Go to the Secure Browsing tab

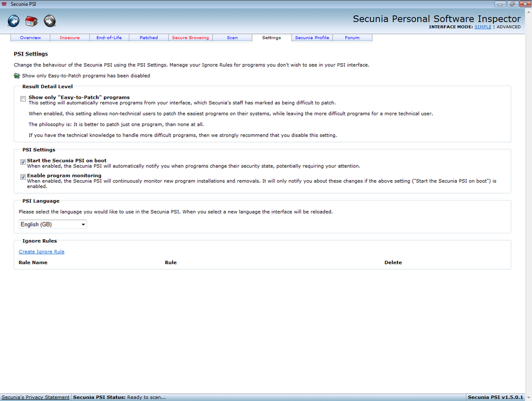(x=190, y=38)
